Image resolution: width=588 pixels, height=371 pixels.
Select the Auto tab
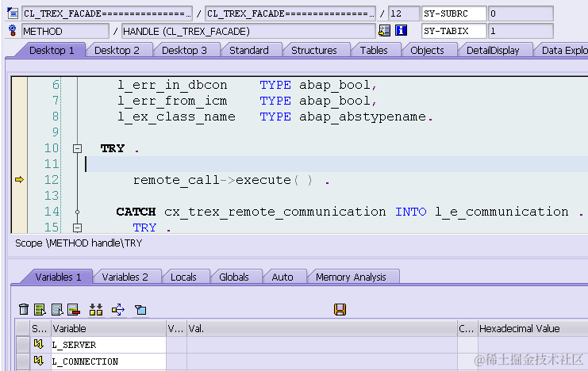[282, 277]
